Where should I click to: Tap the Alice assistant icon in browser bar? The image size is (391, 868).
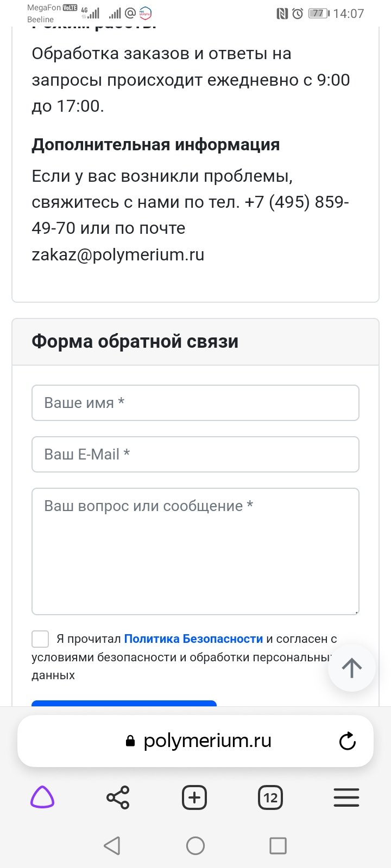coord(42,797)
